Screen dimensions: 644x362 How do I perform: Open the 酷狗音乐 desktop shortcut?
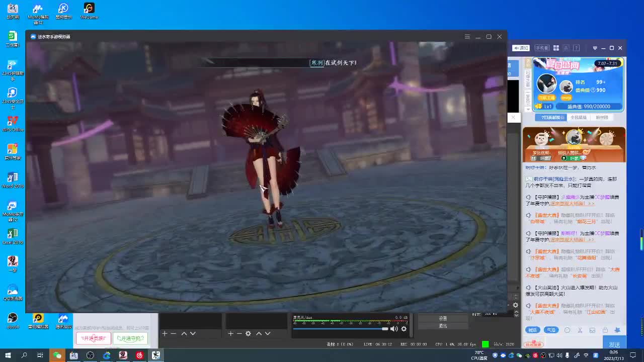click(x=63, y=12)
